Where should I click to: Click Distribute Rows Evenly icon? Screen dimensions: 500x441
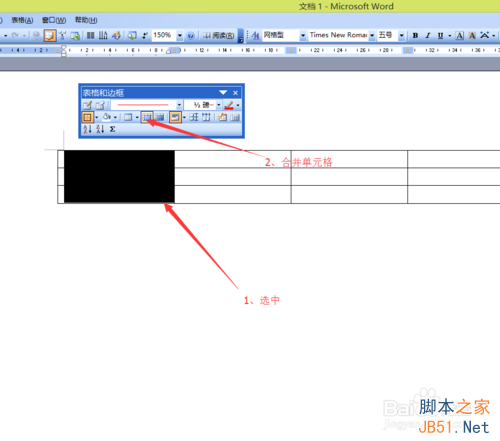tap(194, 117)
